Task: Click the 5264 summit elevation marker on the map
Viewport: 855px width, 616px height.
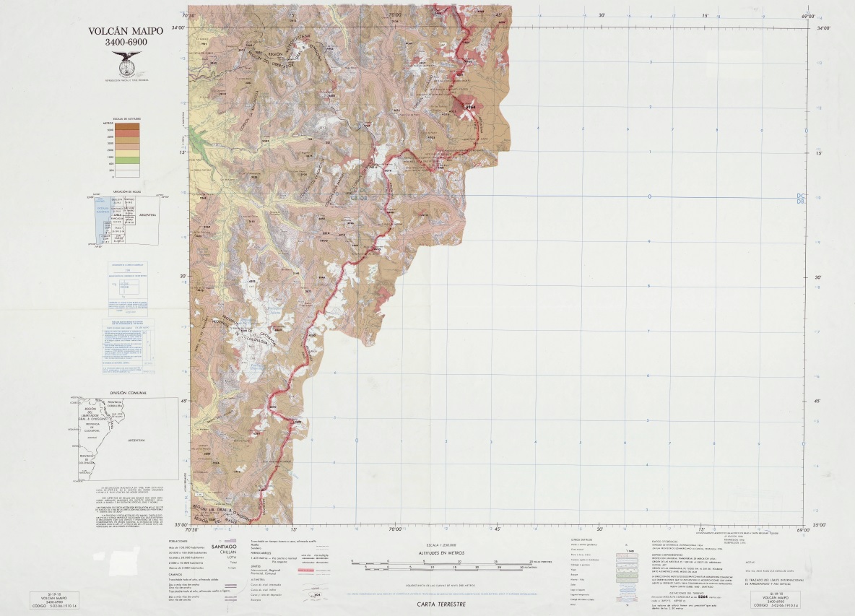Action: point(472,107)
